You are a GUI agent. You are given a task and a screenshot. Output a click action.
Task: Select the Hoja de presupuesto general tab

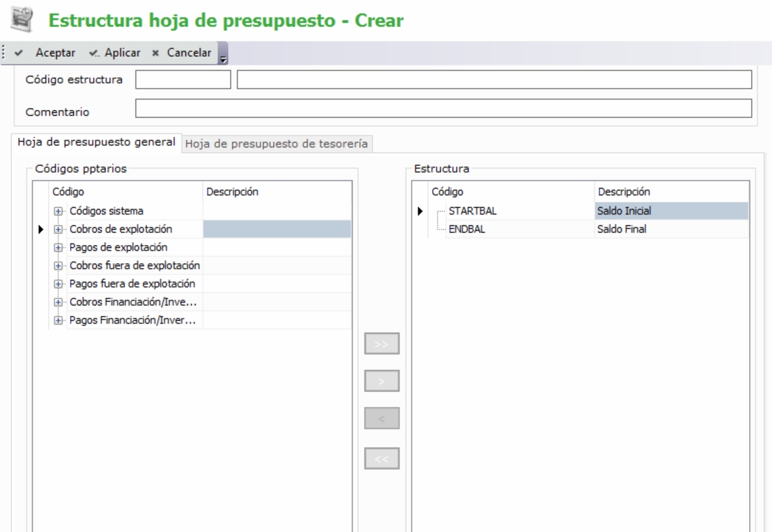96,142
